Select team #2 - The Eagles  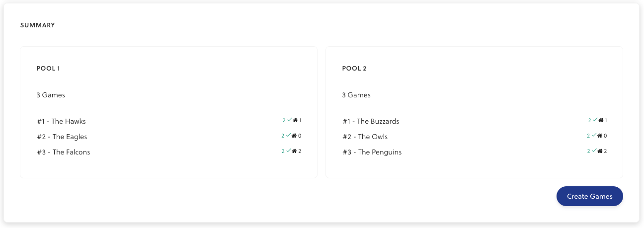tap(62, 137)
